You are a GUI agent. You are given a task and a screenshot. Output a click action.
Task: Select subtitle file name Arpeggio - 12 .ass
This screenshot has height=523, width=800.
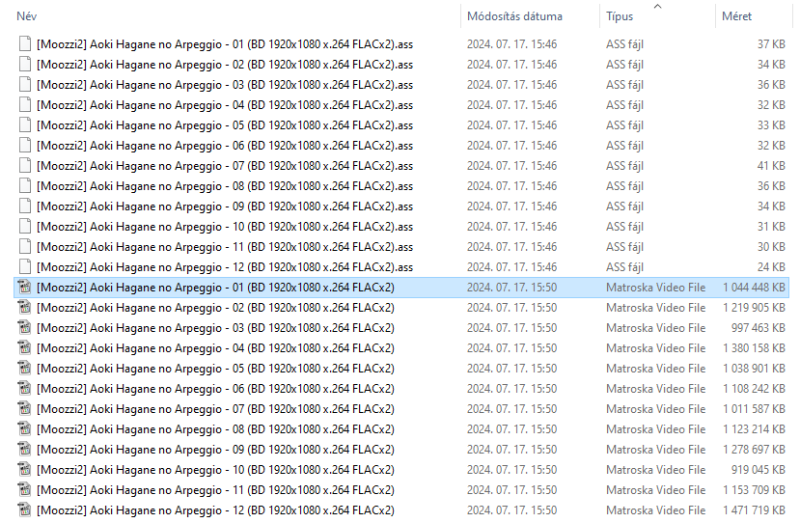[x=224, y=267]
